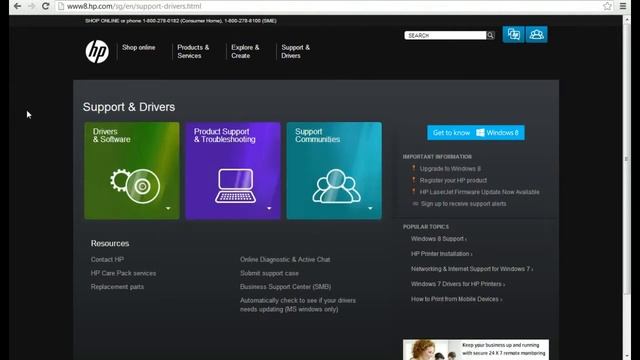
Task: Open the community people icon in header
Action: tap(536, 35)
